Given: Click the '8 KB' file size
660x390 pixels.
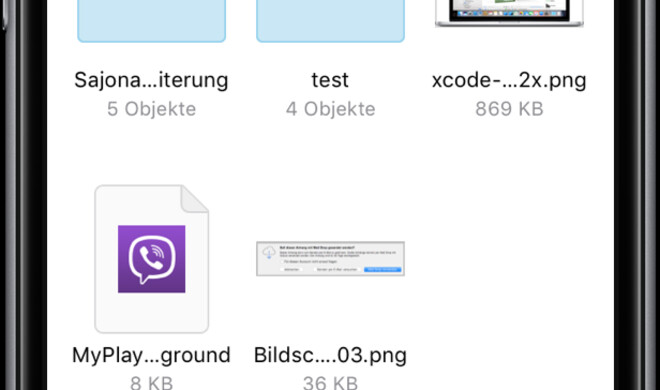Looking at the screenshot, I should click(x=152, y=383).
